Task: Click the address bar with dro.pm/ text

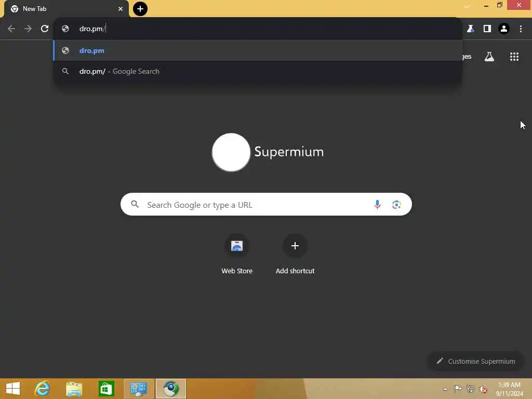Action: pos(258,29)
